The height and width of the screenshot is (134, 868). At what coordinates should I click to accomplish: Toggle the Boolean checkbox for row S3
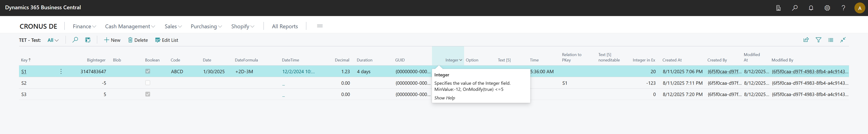[148, 94]
